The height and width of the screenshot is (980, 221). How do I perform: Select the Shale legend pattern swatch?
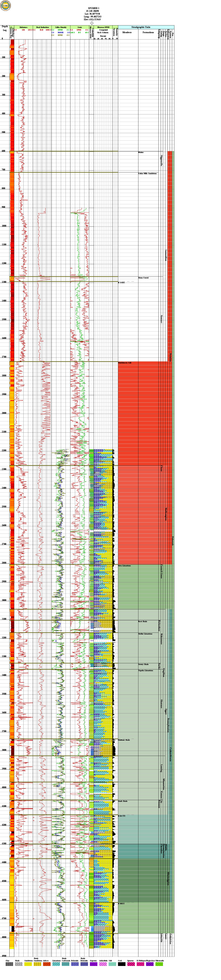click(x=19, y=964)
